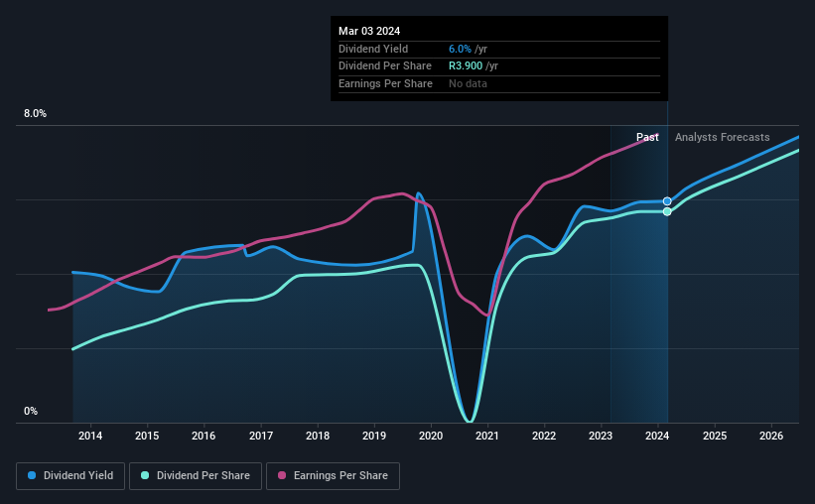Click the 2016 x-axis label
Image resolution: width=815 pixels, height=504 pixels.
tap(204, 436)
